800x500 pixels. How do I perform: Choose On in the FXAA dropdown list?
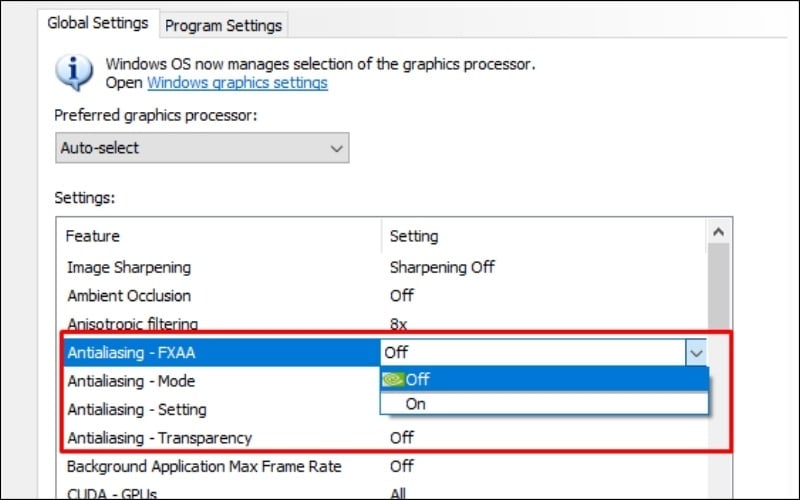coord(415,404)
